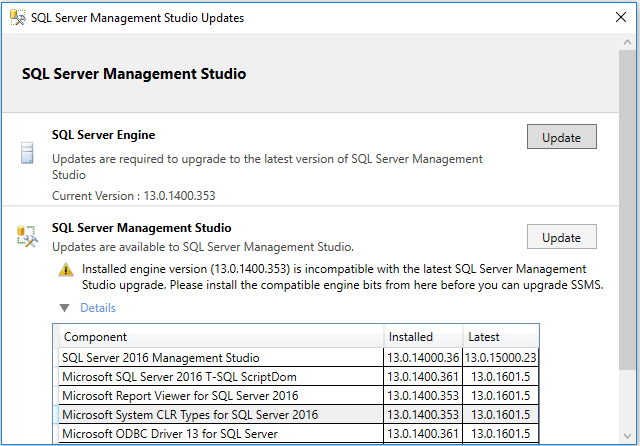Click the Details link

coord(98,308)
